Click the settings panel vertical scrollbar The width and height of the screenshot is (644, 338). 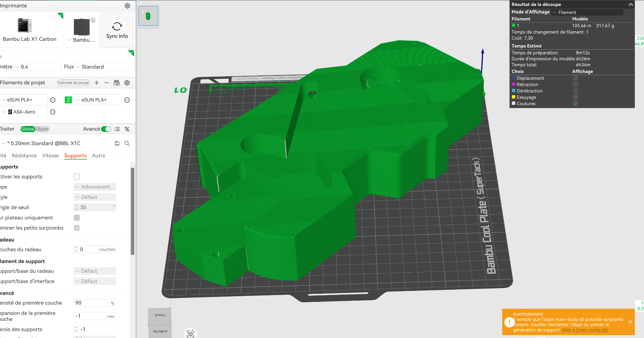[x=132, y=211]
